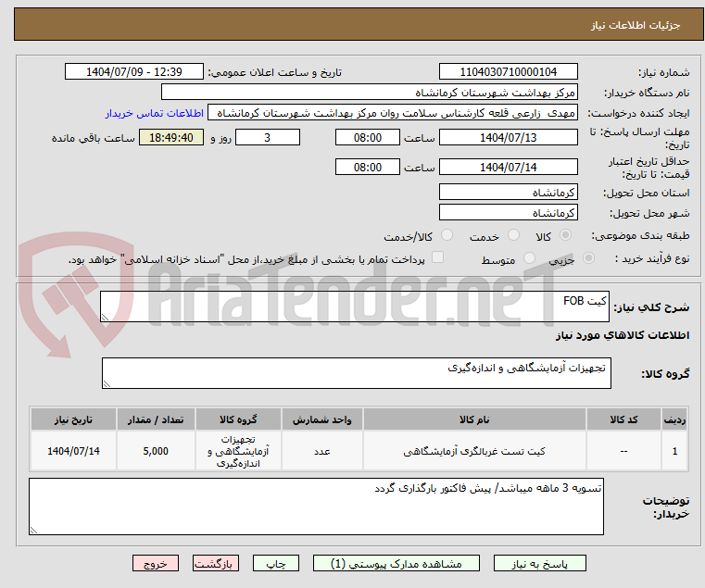
Task: Click the جزئیات اطلاعات نیاز header title
Action: [x=636, y=25]
